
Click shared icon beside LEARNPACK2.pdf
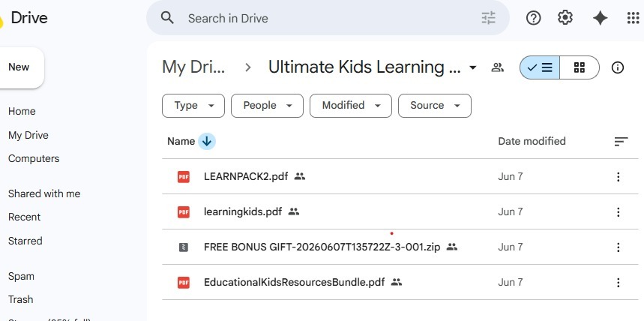pyautogui.click(x=300, y=176)
